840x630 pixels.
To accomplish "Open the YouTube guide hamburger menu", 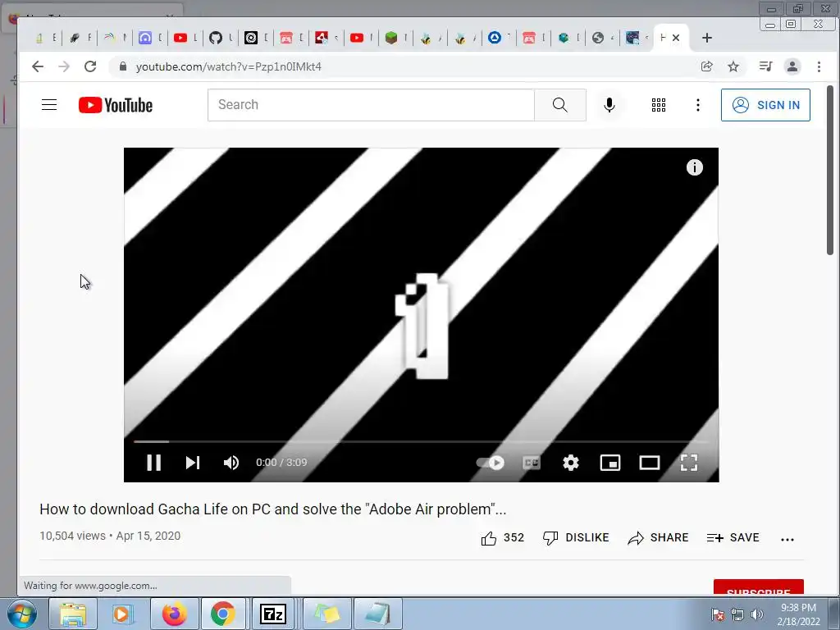I will tap(49, 104).
